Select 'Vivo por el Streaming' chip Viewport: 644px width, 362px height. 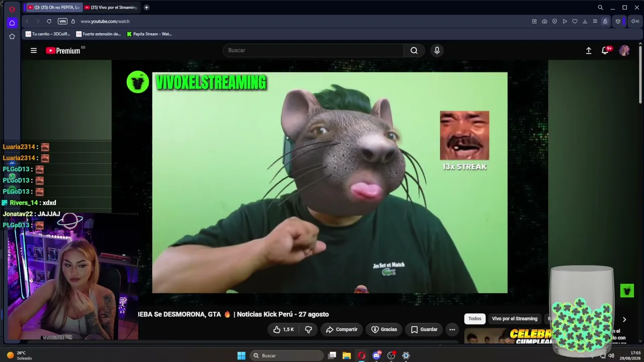pyautogui.click(x=515, y=319)
